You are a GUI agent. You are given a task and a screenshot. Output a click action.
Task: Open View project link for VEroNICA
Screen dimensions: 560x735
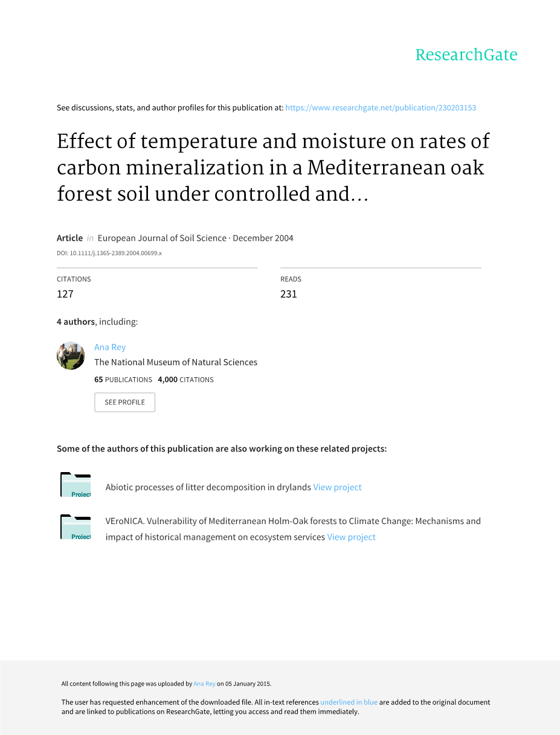pos(351,537)
